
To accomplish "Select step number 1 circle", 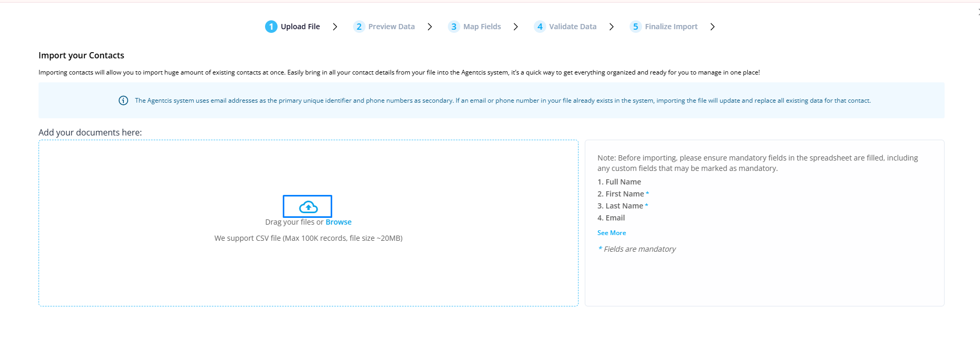I will click(x=271, y=27).
